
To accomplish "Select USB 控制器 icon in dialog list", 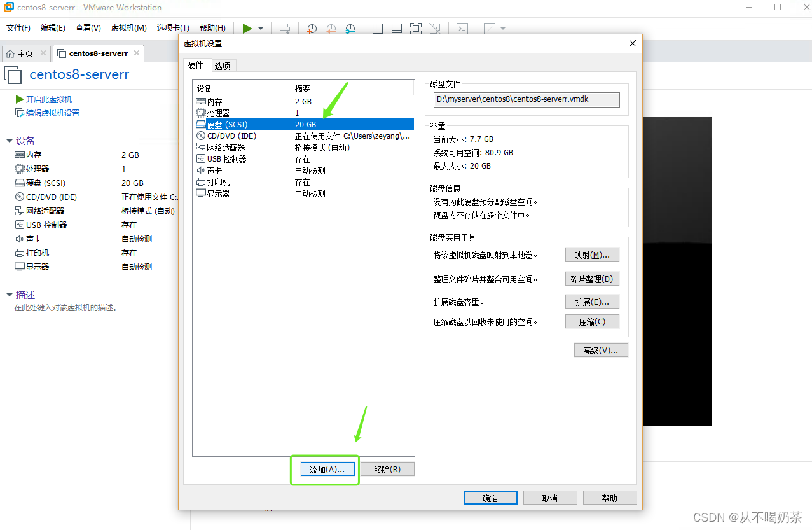I will [x=201, y=158].
